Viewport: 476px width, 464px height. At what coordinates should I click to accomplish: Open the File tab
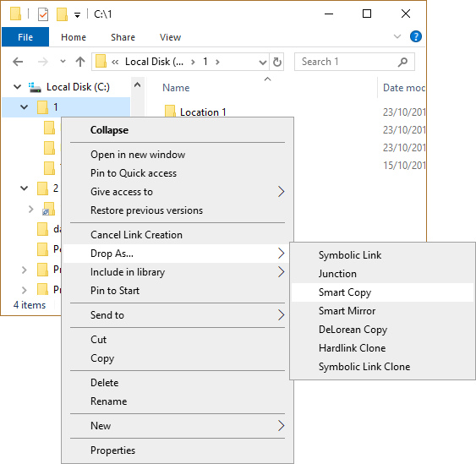coord(25,37)
